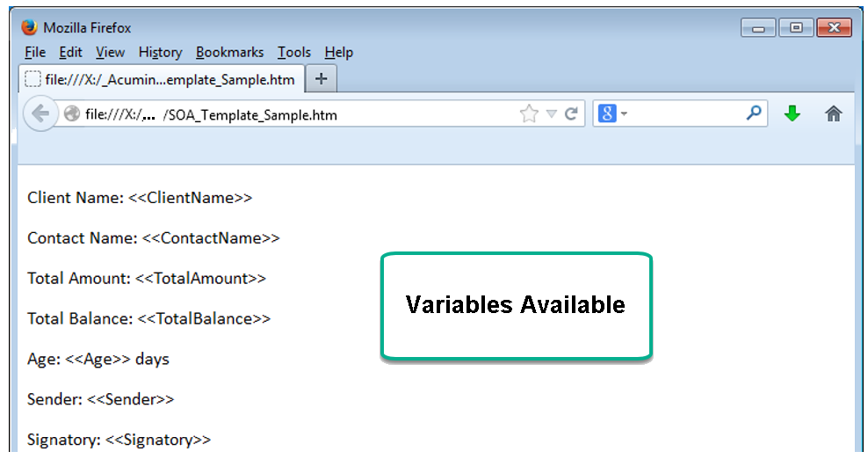Maximize the Firefox window
Viewport: 868px width, 459px height.
click(796, 28)
